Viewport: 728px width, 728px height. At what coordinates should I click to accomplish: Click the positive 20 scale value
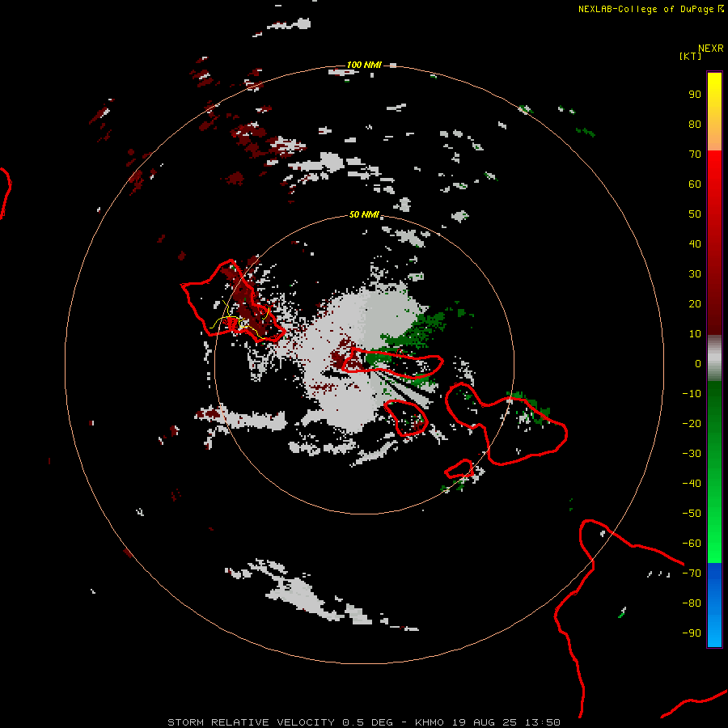(695, 303)
